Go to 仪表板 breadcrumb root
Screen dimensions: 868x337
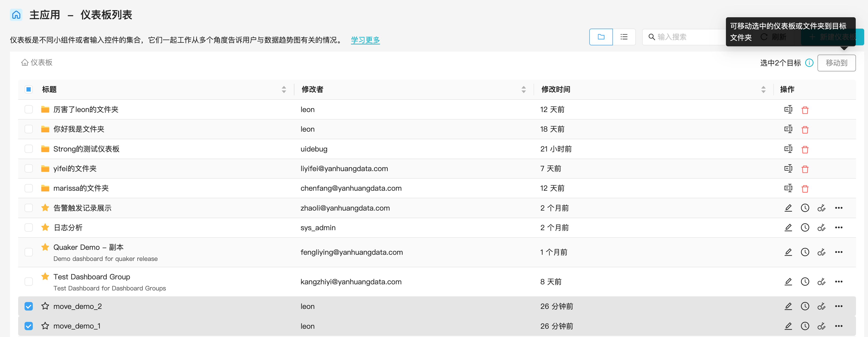37,62
